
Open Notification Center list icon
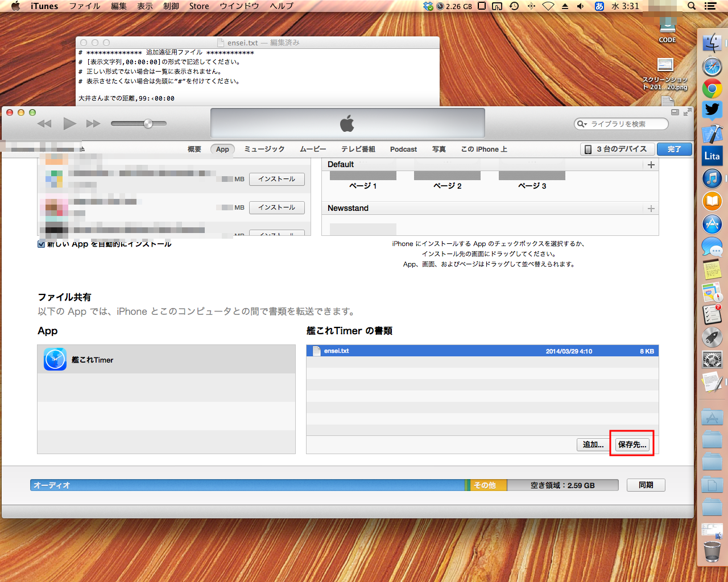point(710,6)
